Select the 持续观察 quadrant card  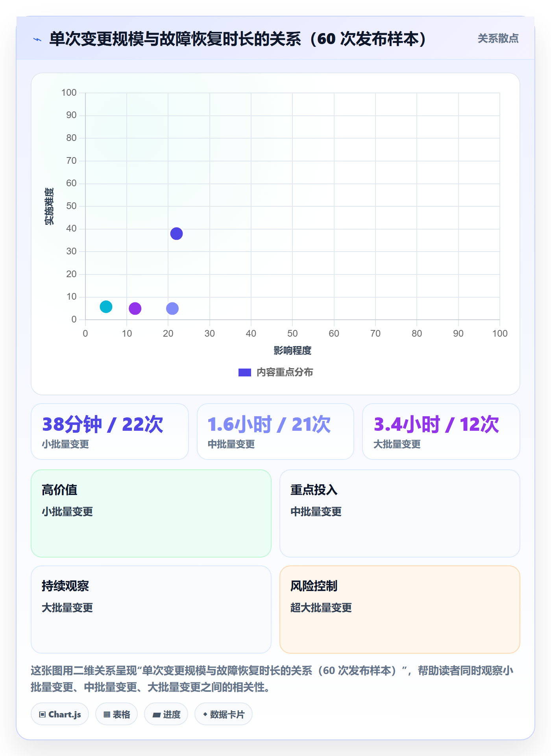pos(151,610)
